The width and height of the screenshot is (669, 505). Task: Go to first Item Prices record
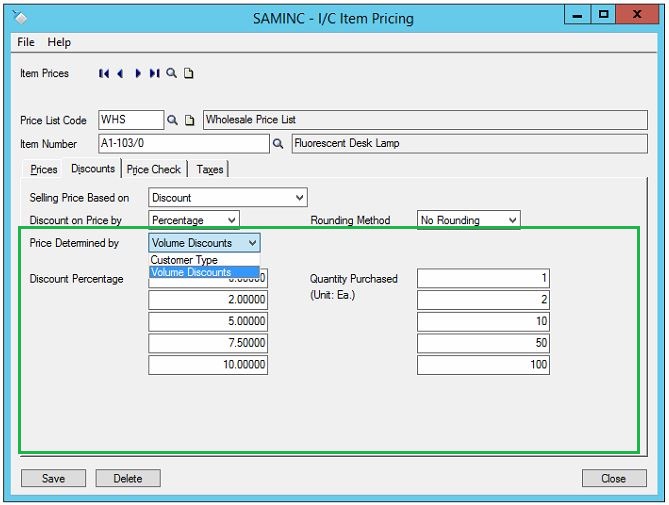103,73
